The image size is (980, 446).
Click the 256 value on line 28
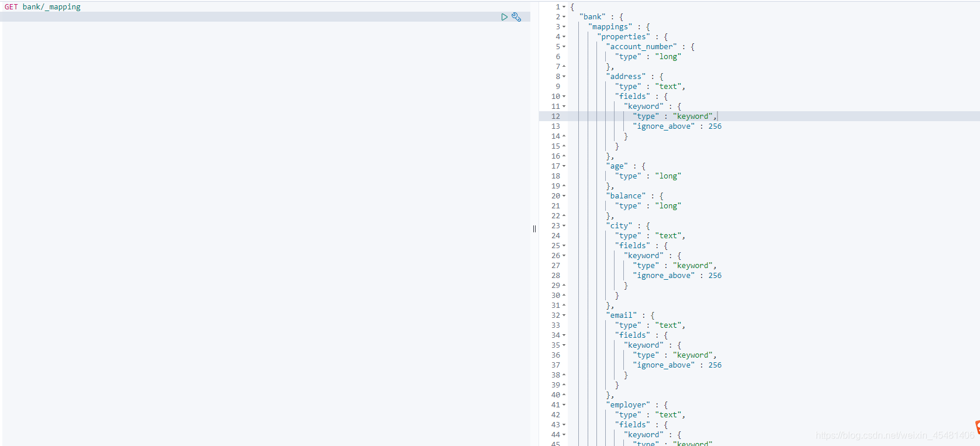click(715, 276)
